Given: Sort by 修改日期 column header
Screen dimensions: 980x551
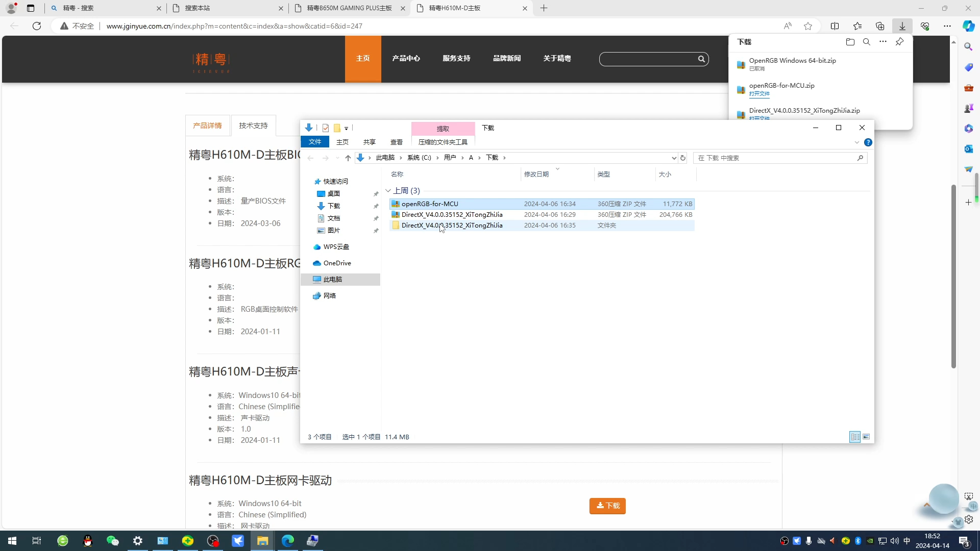Looking at the screenshot, I should pyautogui.click(x=557, y=174).
